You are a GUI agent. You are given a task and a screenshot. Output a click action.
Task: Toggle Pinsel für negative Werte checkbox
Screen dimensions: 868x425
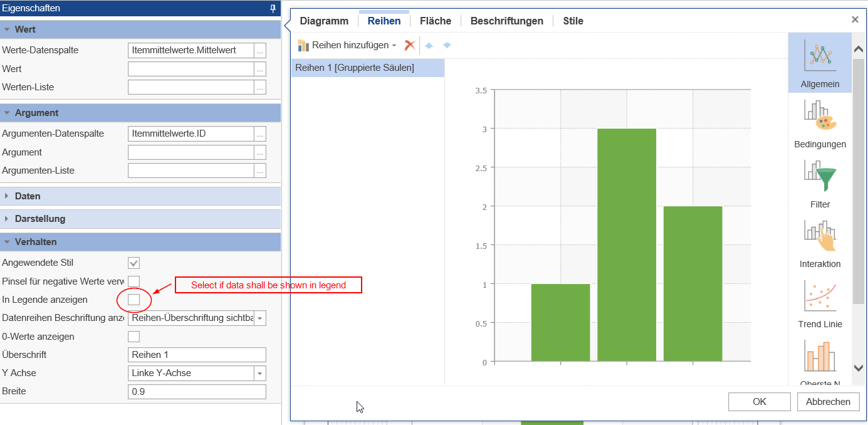(x=134, y=281)
